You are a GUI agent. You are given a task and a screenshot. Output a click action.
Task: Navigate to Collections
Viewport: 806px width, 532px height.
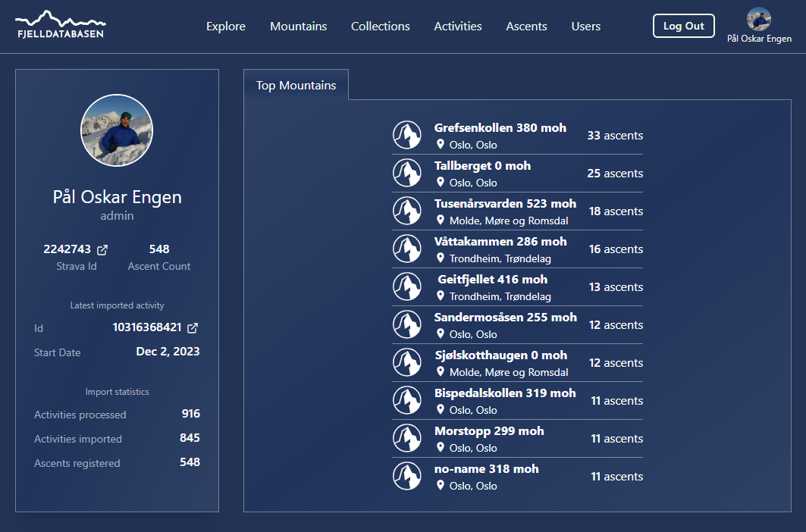pyautogui.click(x=380, y=27)
